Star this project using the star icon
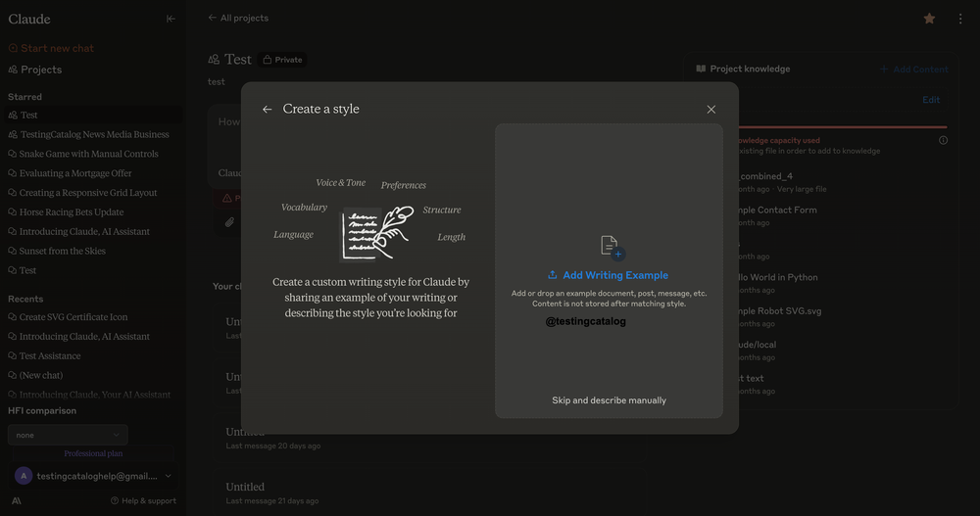Image resolution: width=980 pixels, height=516 pixels. coord(929,19)
